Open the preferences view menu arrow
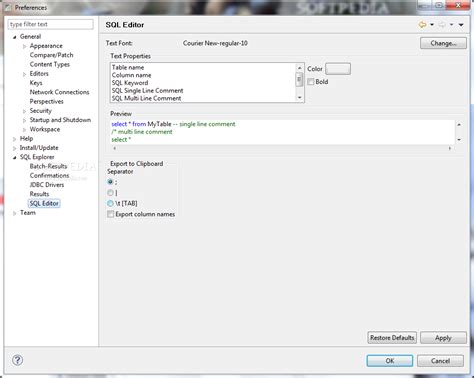 pos(461,25)
